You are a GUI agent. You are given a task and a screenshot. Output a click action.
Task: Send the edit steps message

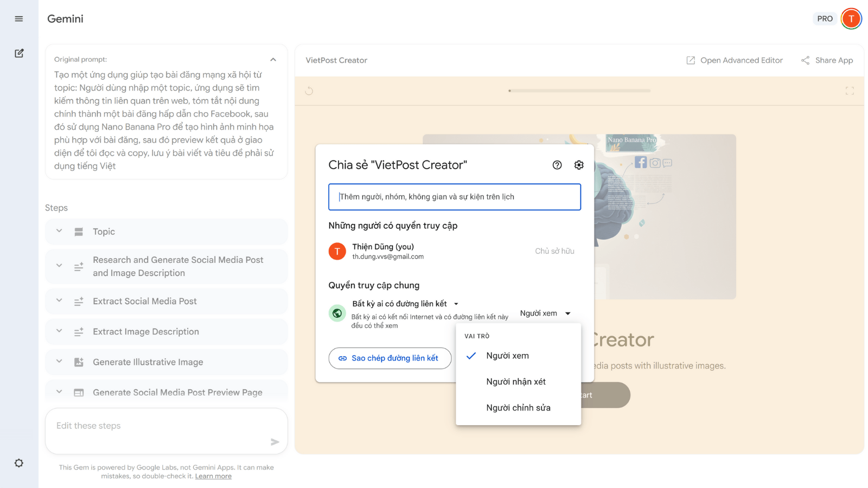pyautogui.click(x=275, y=442)
